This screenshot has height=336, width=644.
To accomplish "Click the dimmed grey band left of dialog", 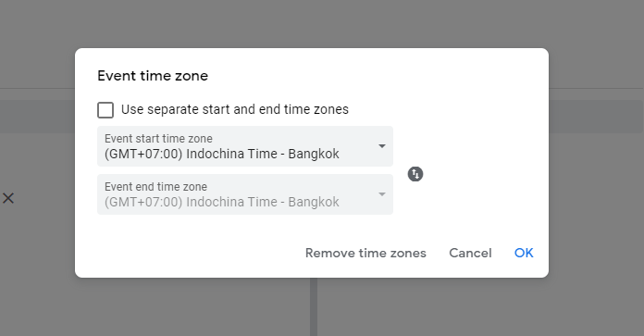I will coord(37,117).
